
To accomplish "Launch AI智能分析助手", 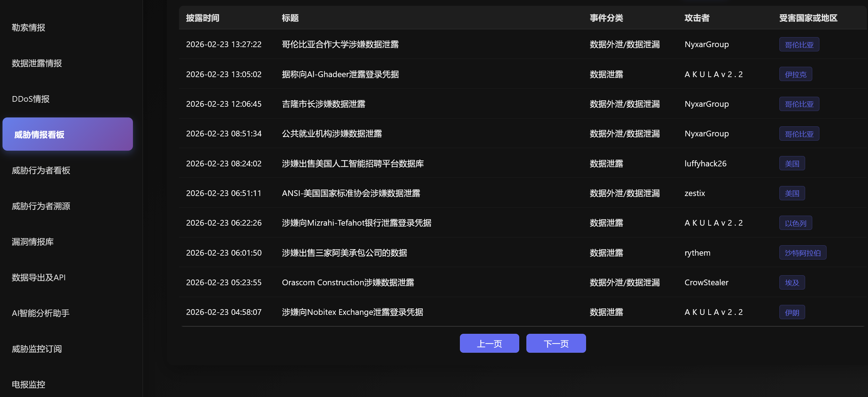I will pos(40,313).
